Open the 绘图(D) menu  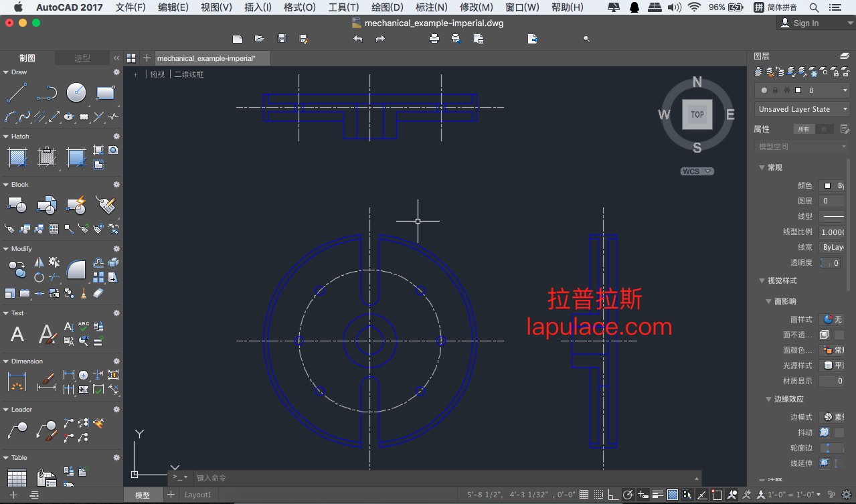(x=387, y=7)
